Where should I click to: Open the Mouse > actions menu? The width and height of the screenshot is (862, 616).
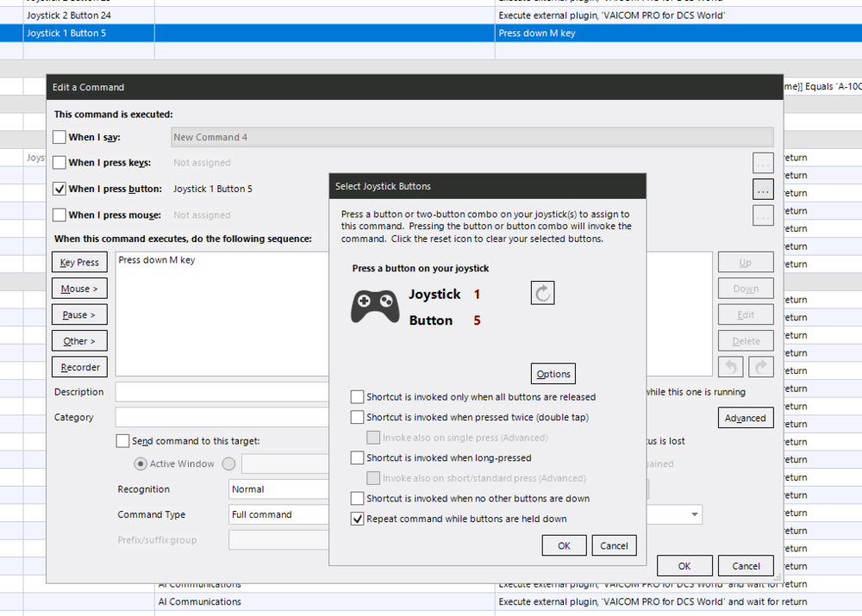click(x=79, y=289)
